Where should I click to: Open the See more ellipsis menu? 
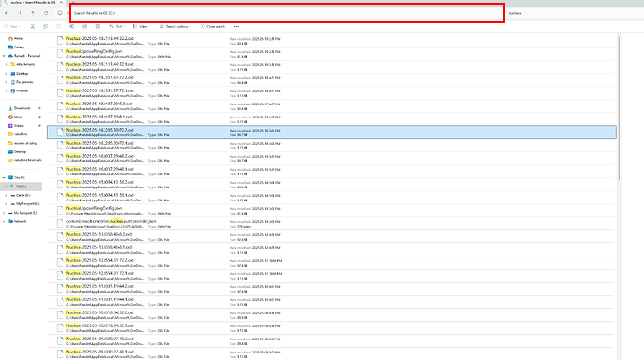[236, 26]
